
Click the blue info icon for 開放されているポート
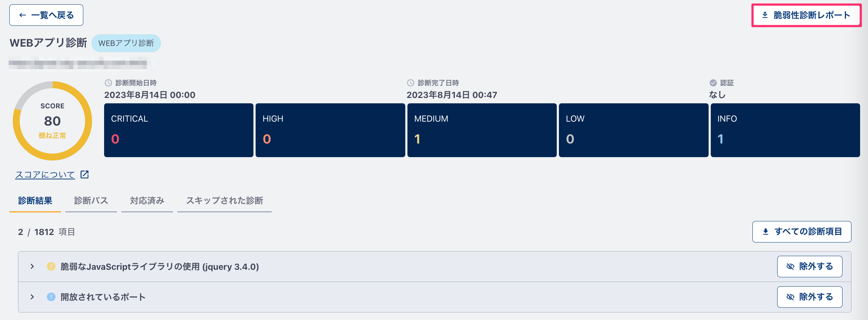pos(51,297)
